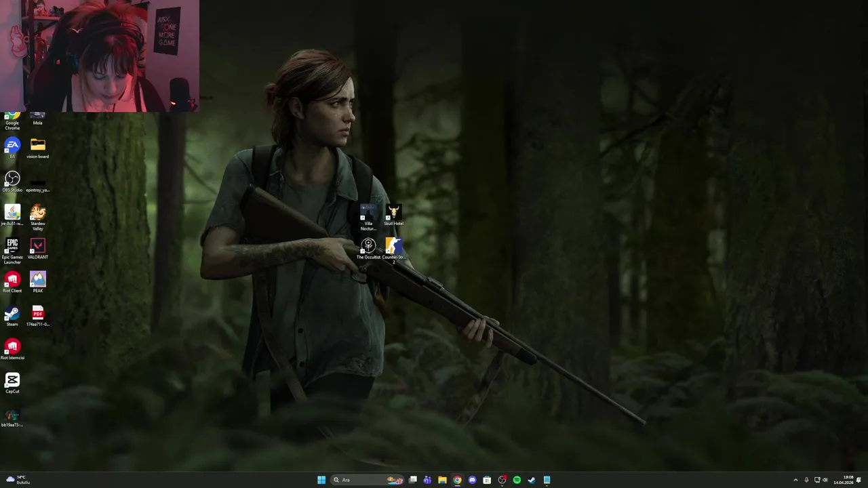Launch the VALORANT desktop shortcut
Screen dimensions: 868x488
click(x=37, y=249)
